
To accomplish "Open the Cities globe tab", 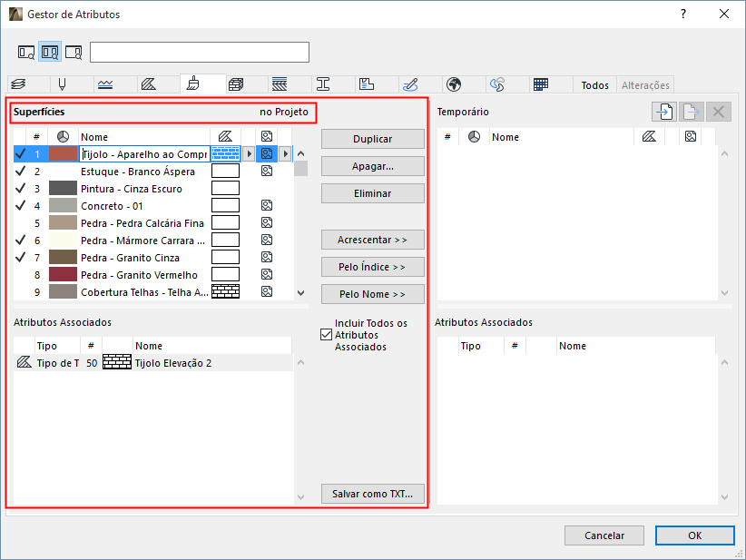I will pyautogui.click(x=454, y=84).
